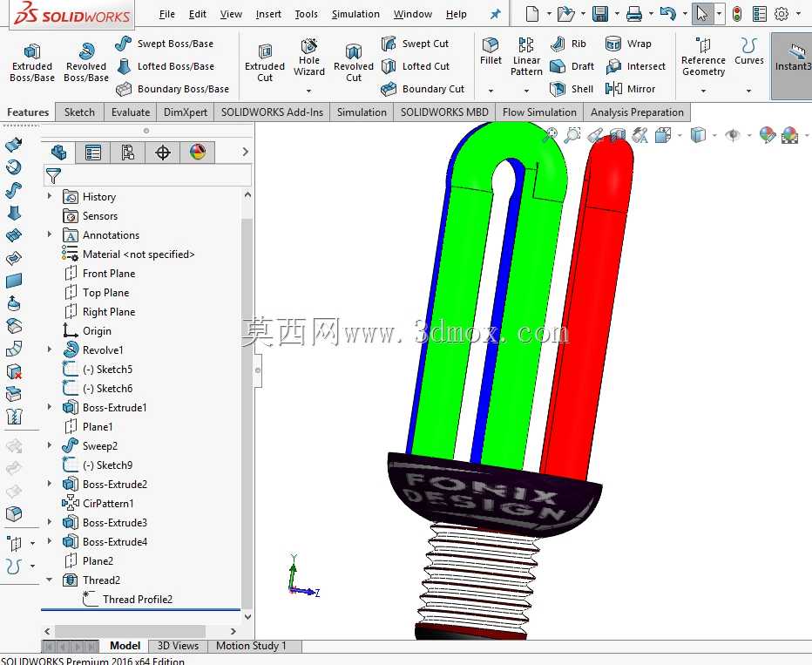The image size is (812, 665).
Task: Open the Options gear icon
Action: point(782,14)
